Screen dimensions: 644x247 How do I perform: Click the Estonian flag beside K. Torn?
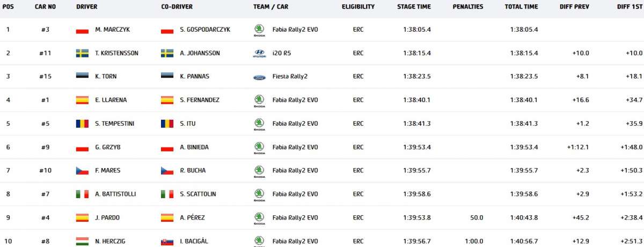[82, 77]
